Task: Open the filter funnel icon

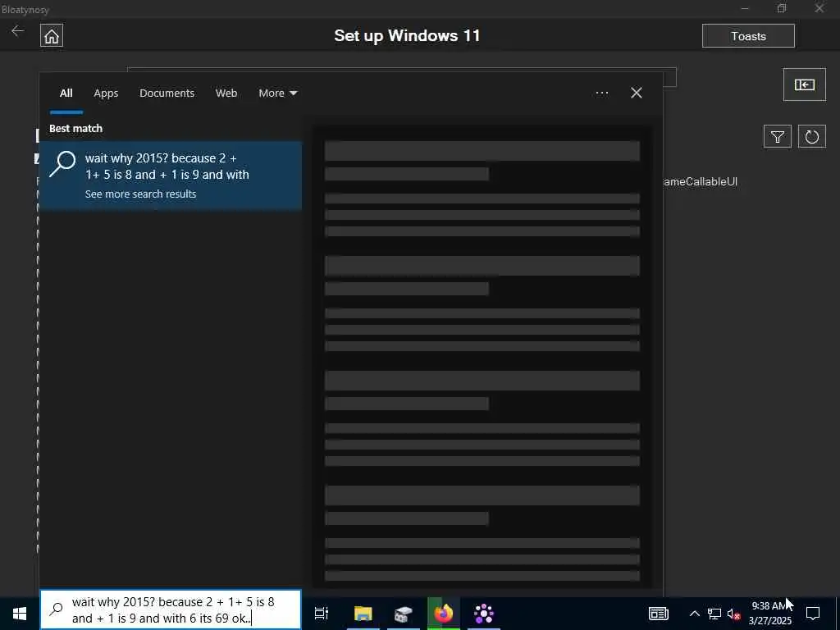Action: (778, 137)
